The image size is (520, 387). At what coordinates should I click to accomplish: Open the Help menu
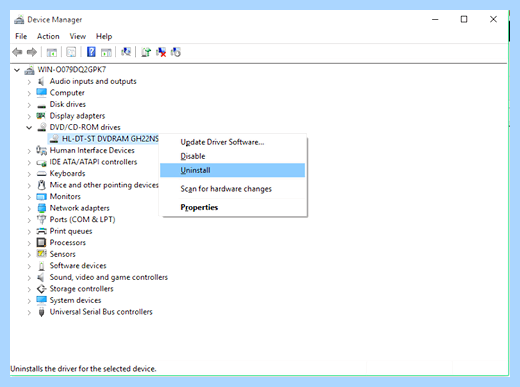104,36
